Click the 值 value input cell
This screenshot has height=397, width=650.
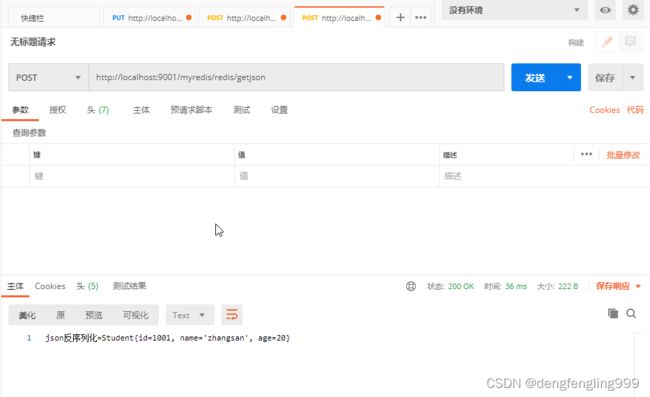click(337, 176)
